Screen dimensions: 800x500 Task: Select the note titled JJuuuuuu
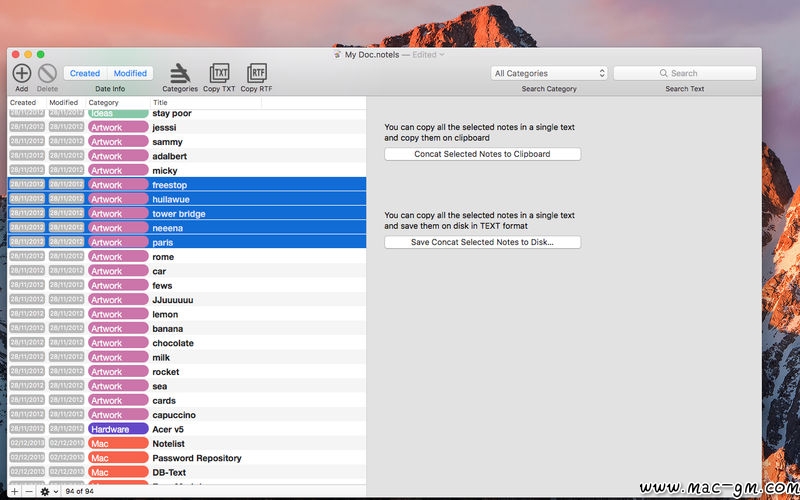[x=187, y=300]
